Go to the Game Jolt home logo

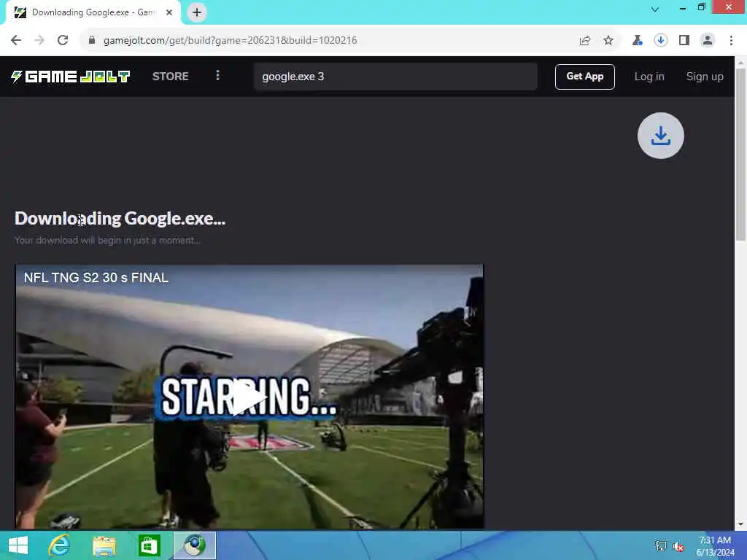[71, 77]
